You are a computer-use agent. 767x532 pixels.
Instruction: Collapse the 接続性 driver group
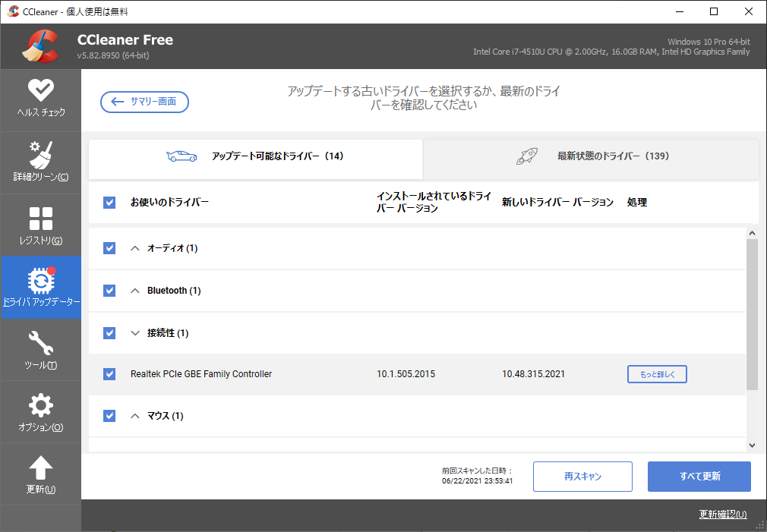click(134, 332)
